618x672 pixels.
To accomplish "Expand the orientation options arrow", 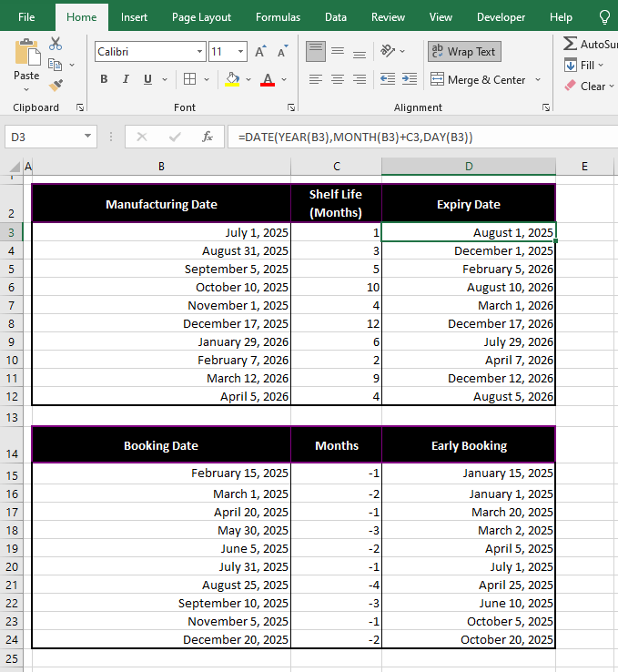I will coord(402,51).
